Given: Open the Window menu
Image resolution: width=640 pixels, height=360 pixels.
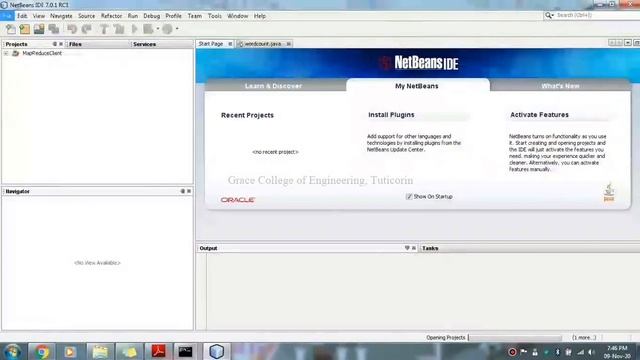Looking at the screenshot, I should (238, 16).
